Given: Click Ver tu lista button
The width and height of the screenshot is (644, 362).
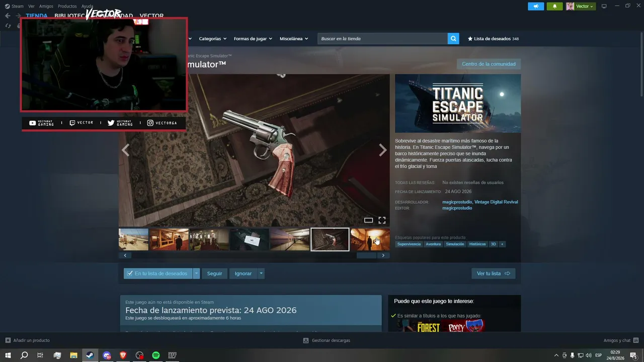Looking at the screenshot, I should 493,274.
